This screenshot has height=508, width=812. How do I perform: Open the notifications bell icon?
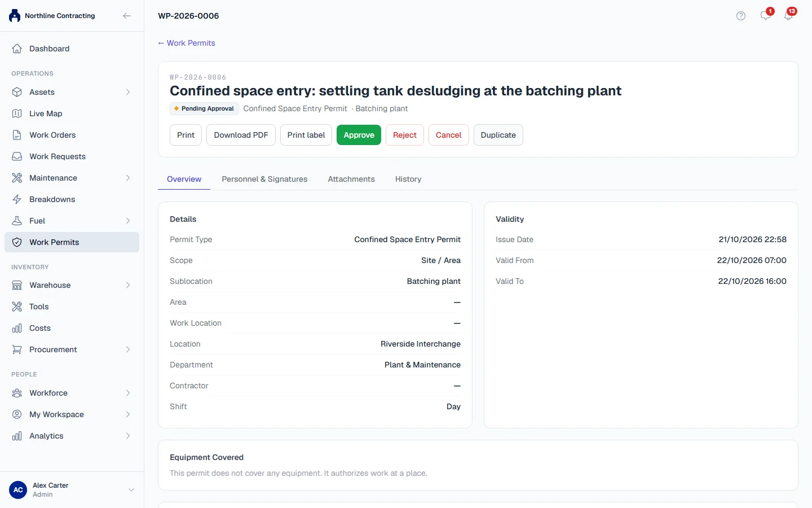[788, 16]
